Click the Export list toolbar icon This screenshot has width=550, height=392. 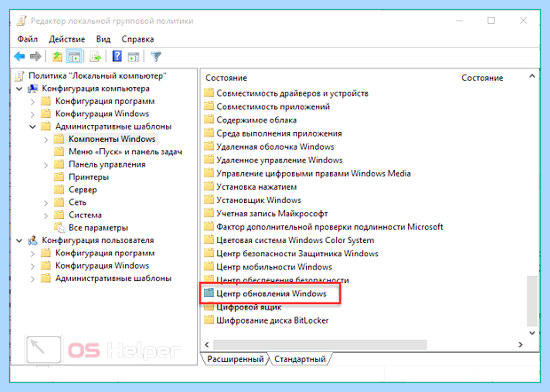96,56
